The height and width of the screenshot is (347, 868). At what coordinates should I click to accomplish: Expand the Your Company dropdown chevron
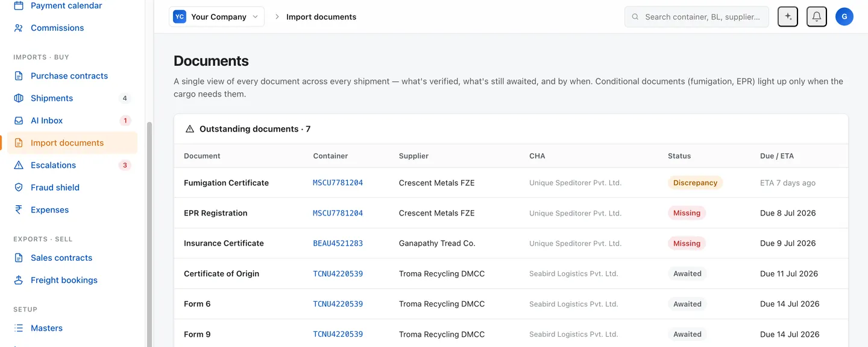(255, 17)
